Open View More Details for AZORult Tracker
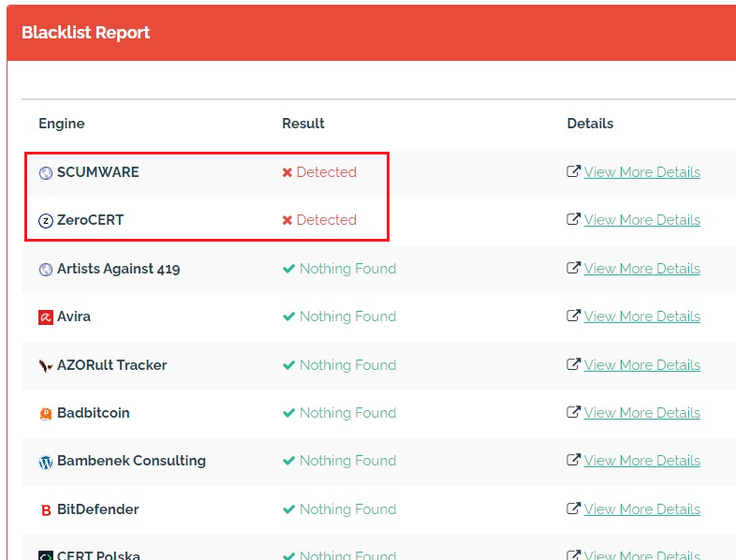Screen dimensions: 736x560 [x=642, y=364]
